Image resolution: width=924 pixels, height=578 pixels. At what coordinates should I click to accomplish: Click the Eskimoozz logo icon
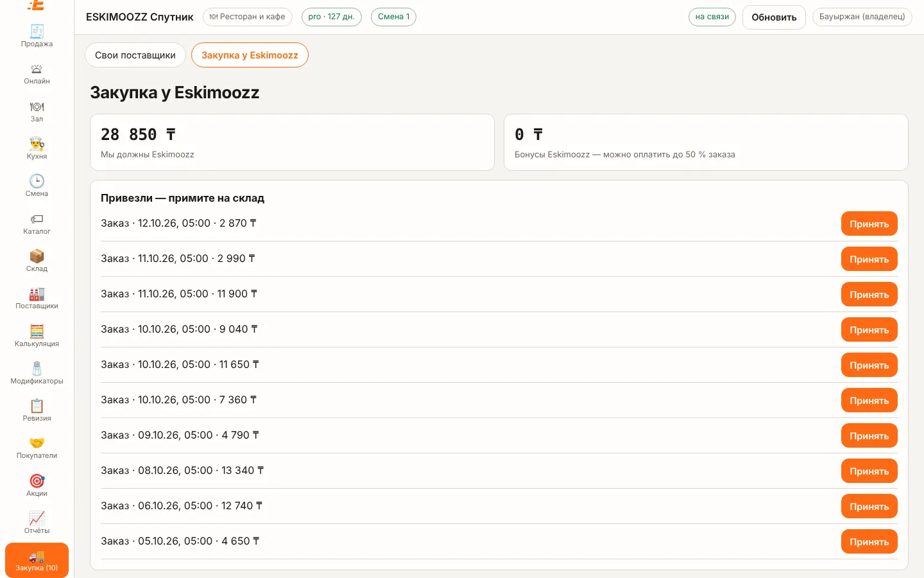[x=37, y=5]
